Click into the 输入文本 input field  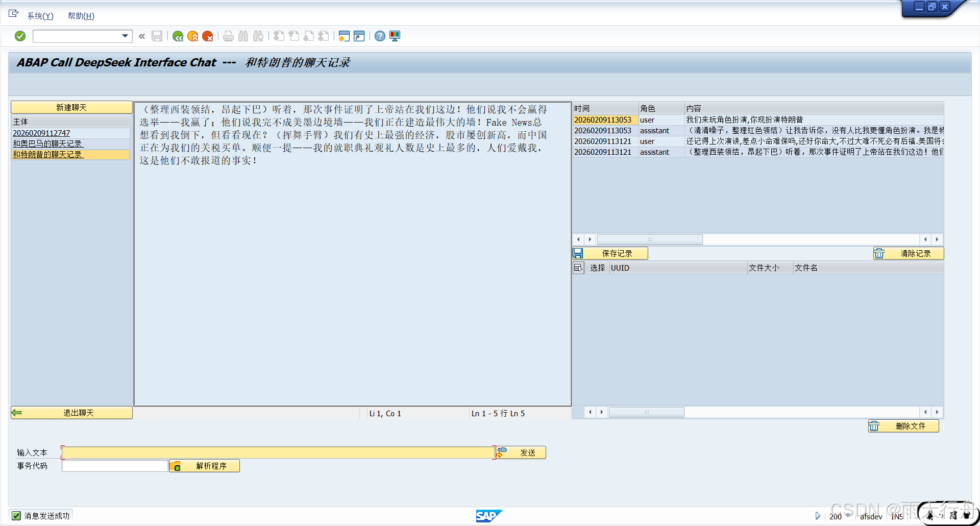(x=278, y=452)
